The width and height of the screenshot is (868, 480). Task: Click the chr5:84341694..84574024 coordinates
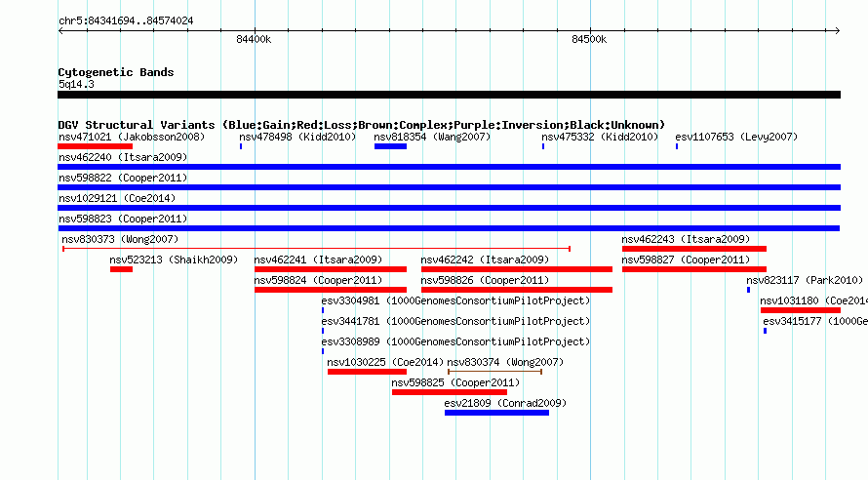[x=126, y=20]
